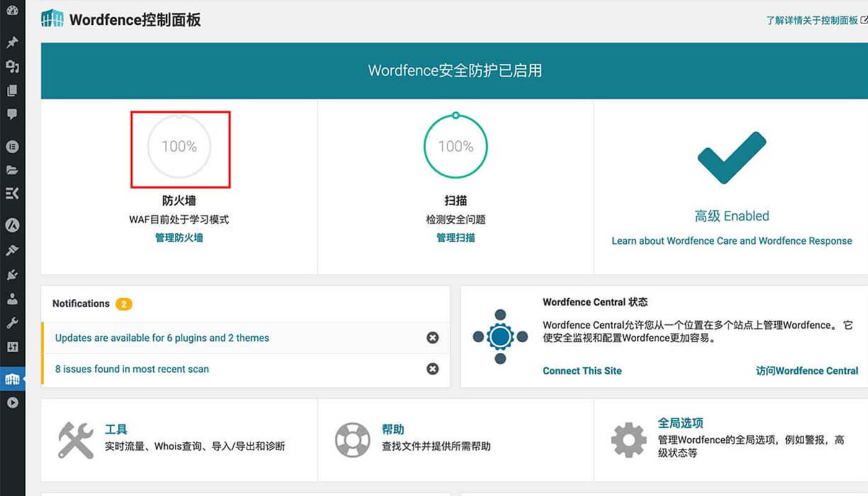Click Connect This Site link
868x496 pixels.
pyautogui.click(x=582, y=371)
